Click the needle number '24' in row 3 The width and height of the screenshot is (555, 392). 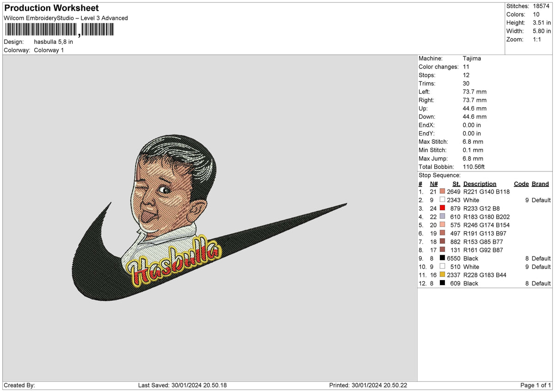(433, 208)
